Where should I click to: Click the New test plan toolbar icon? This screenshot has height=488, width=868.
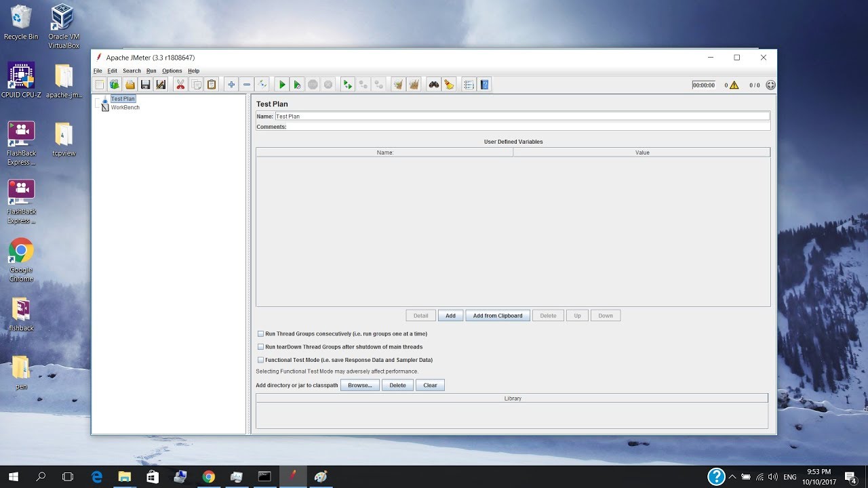[x=99, y=85]
